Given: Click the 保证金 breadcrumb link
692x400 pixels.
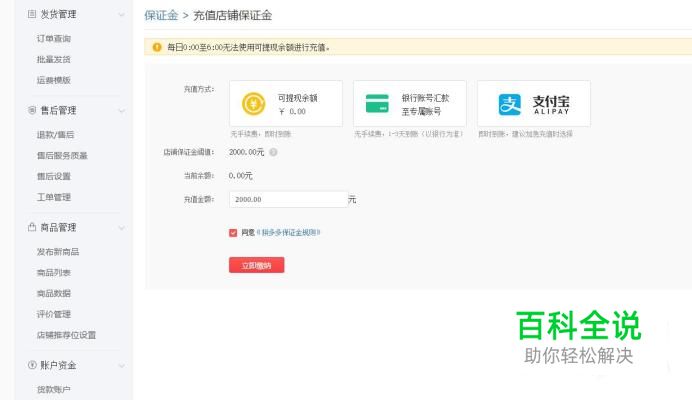Looking at the screenshot, I should pyautogui.click(x=161, y=15).
